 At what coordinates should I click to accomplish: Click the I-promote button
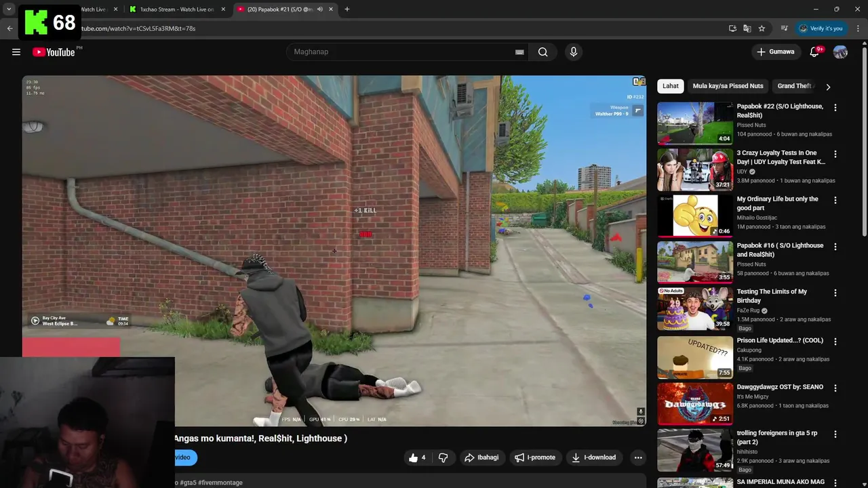(x=535, y=457)
